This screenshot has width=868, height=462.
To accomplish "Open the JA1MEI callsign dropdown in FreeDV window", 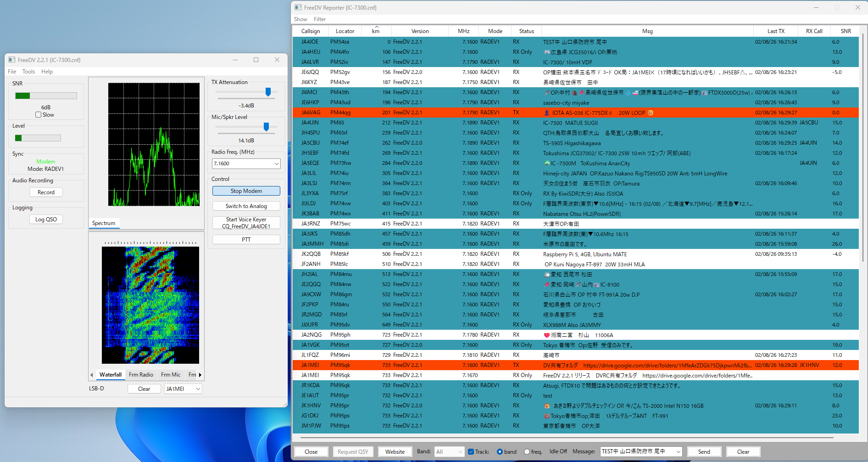I will [x=198, y=389].
